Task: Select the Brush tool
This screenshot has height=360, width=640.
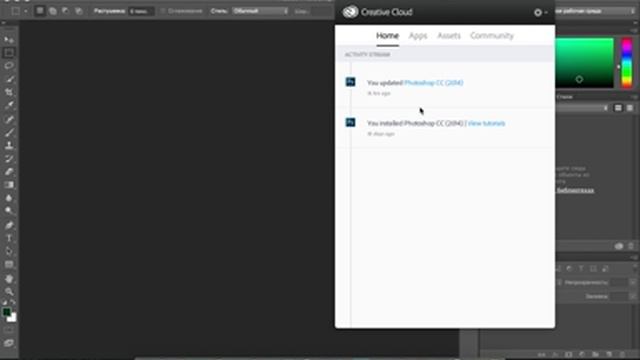Action: tap(9, 132)
